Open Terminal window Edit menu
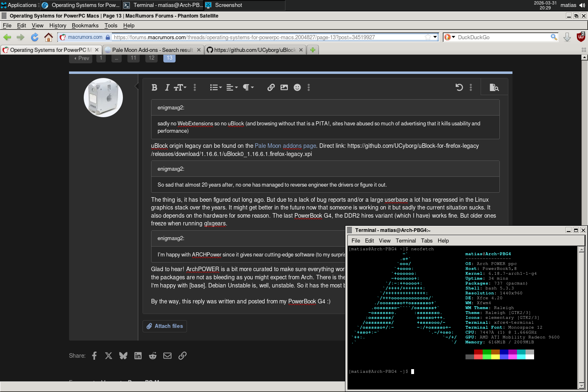The height and width of the screenshot is (392, 588). (x=370, y=241)
